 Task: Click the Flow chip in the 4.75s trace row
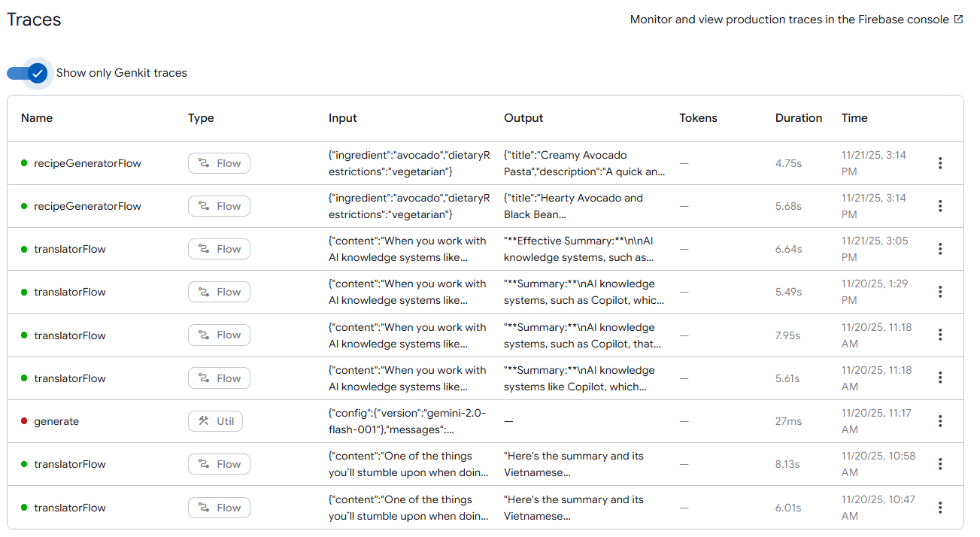click(x=219, y=163)
